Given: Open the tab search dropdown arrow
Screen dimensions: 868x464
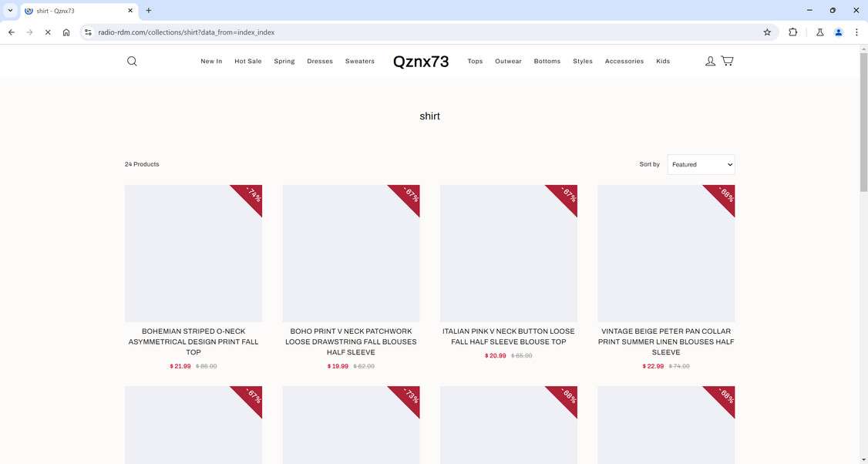Looking at the screenshot, I should click(x=10, y=11).
